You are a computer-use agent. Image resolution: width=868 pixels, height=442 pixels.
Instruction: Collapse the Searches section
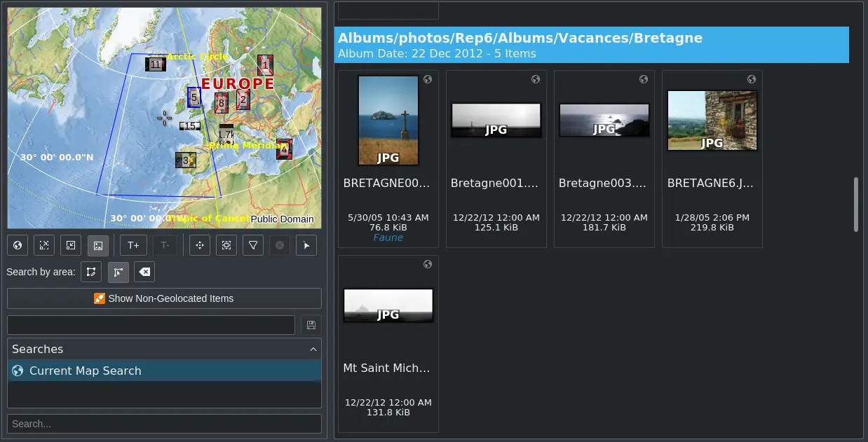pos(313,349)
